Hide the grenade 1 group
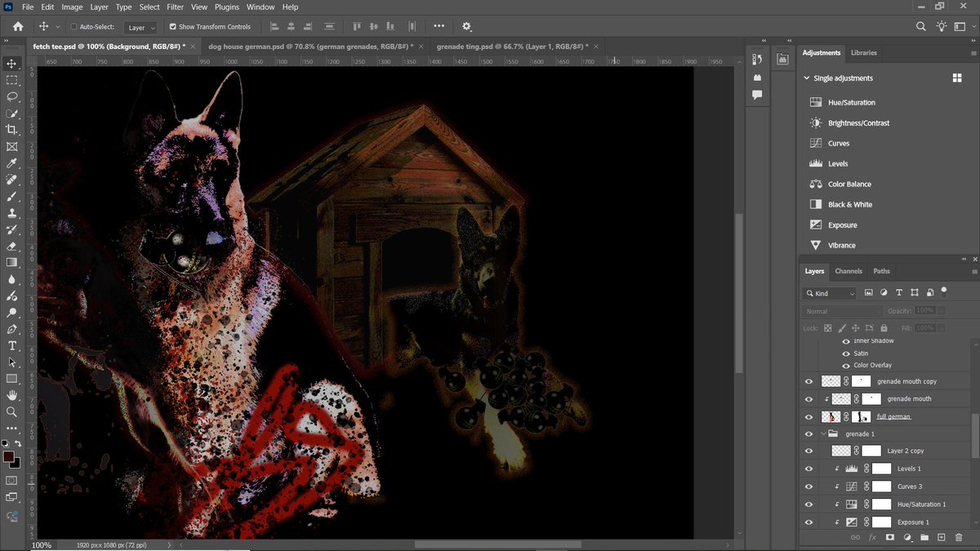Image resolution: width=980 pixels, height=551 pixels. (x=809, y=434)
